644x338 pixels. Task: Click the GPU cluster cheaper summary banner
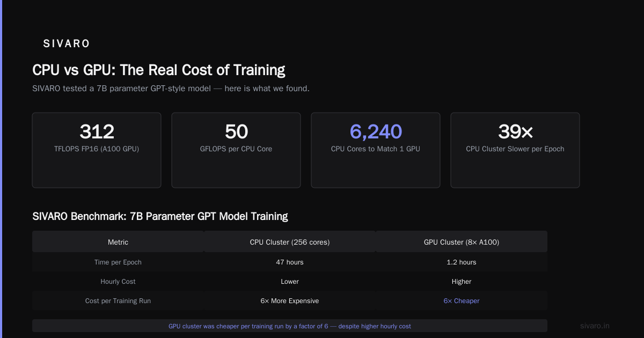(x=290, y=326)
